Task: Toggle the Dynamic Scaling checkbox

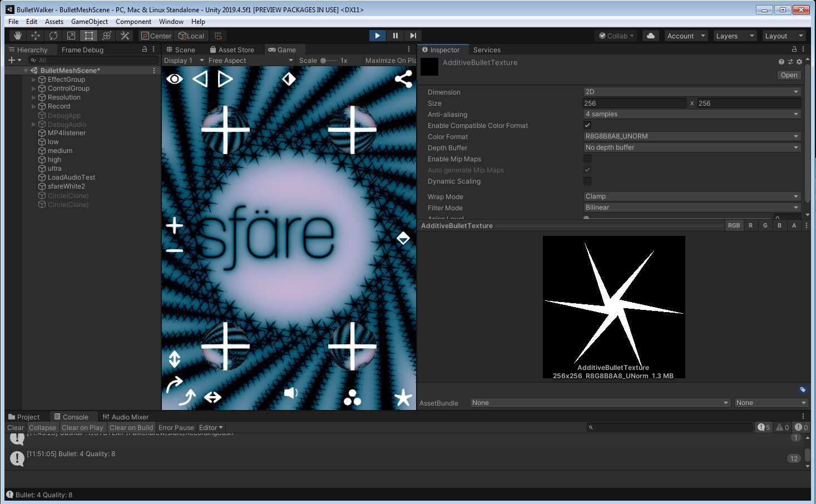Action: click(x=587, y=181)
